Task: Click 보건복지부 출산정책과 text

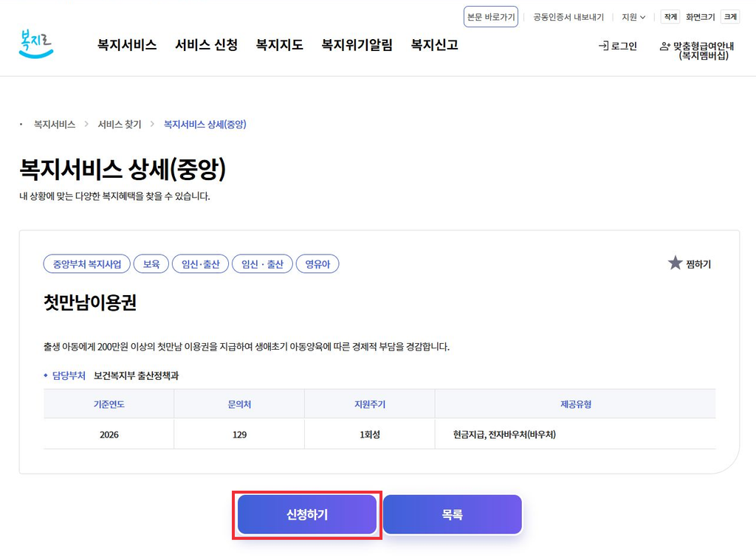Action: [136, 376]
